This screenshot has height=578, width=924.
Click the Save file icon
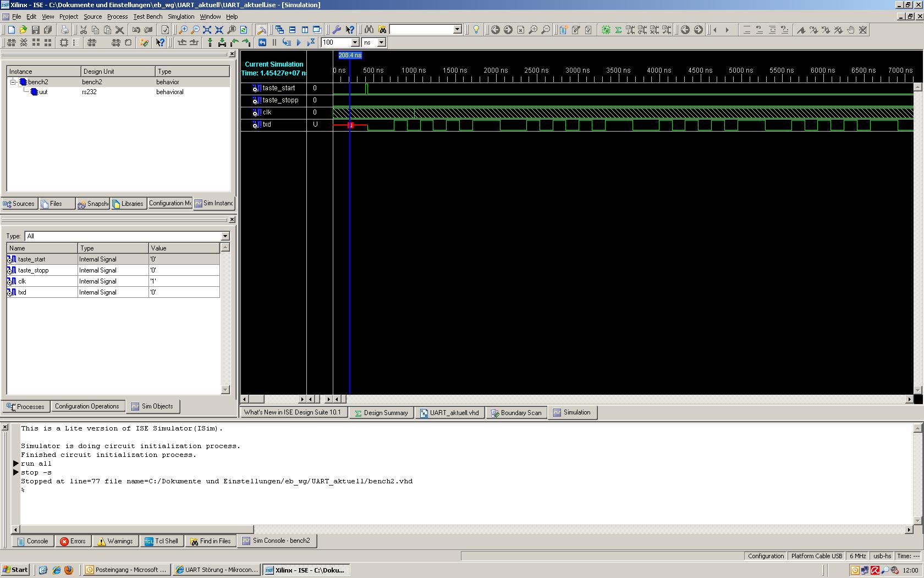(35, 30)
